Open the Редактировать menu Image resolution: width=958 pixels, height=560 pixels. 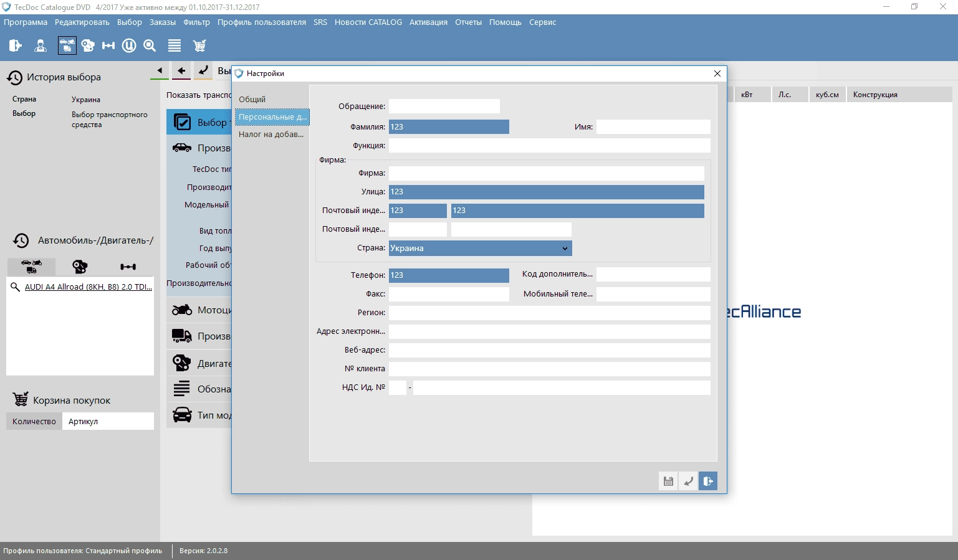82,22
